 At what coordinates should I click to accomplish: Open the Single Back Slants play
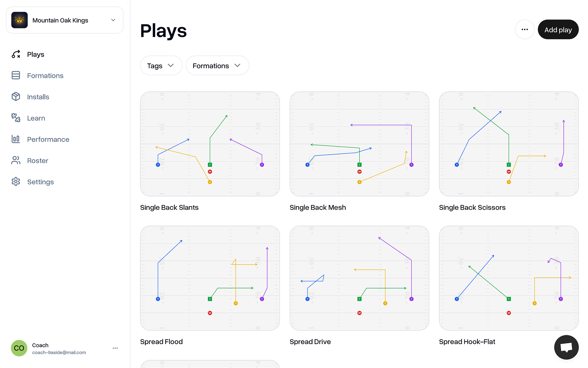[210, 144]
